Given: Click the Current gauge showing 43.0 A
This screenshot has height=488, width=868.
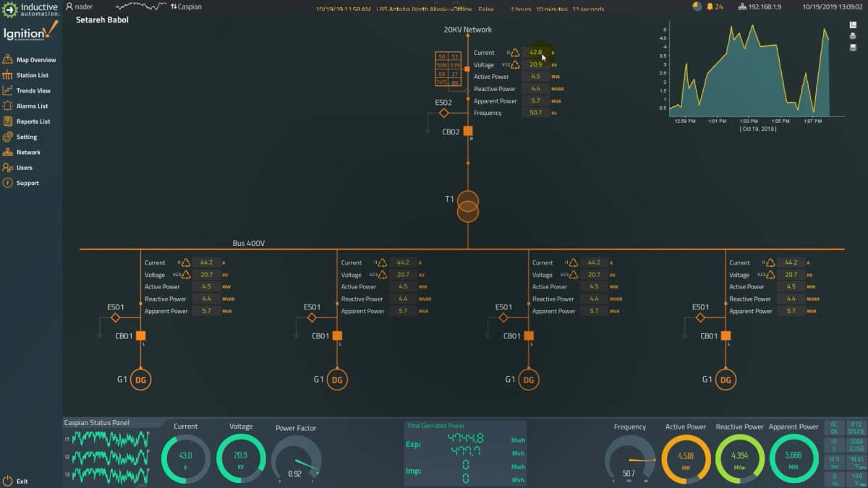Looking at the screenshot, I should click(x=186, y=459).
